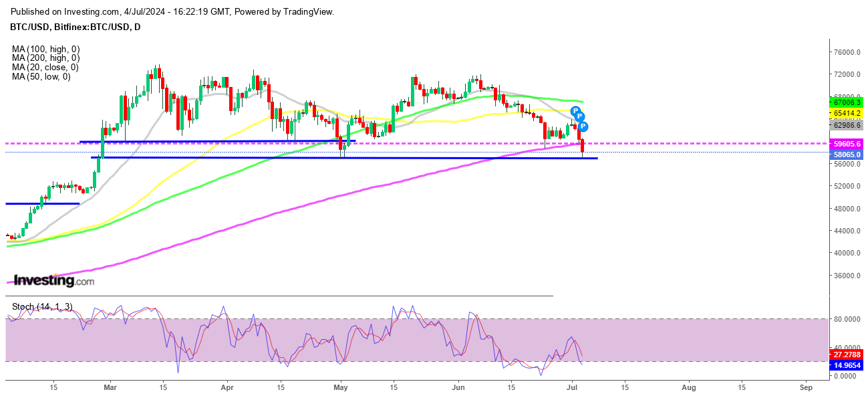Click the topmost blue P marker
The height and width of the screenshot is (396, 868).
pos(575,111)
